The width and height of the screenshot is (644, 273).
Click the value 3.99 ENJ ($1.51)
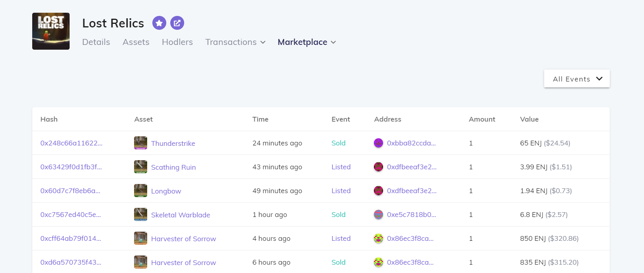pyautogui.click(x=546, y=167)
